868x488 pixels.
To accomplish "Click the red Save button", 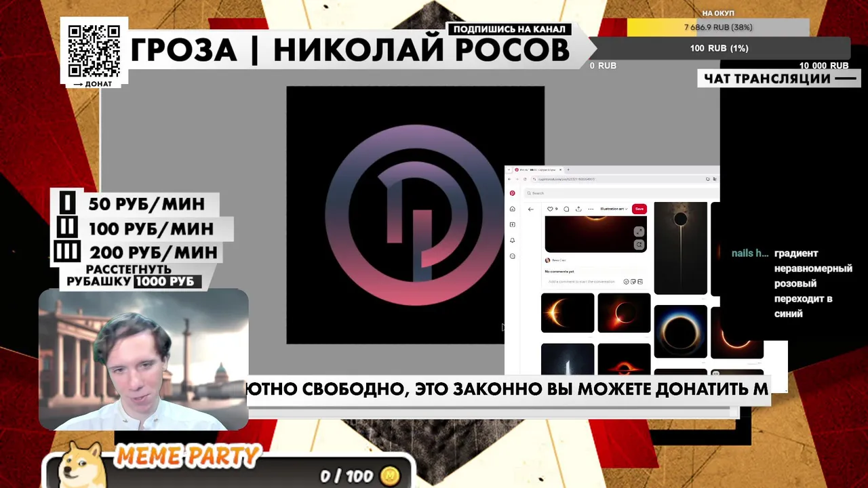I will (x=639, y=209).
